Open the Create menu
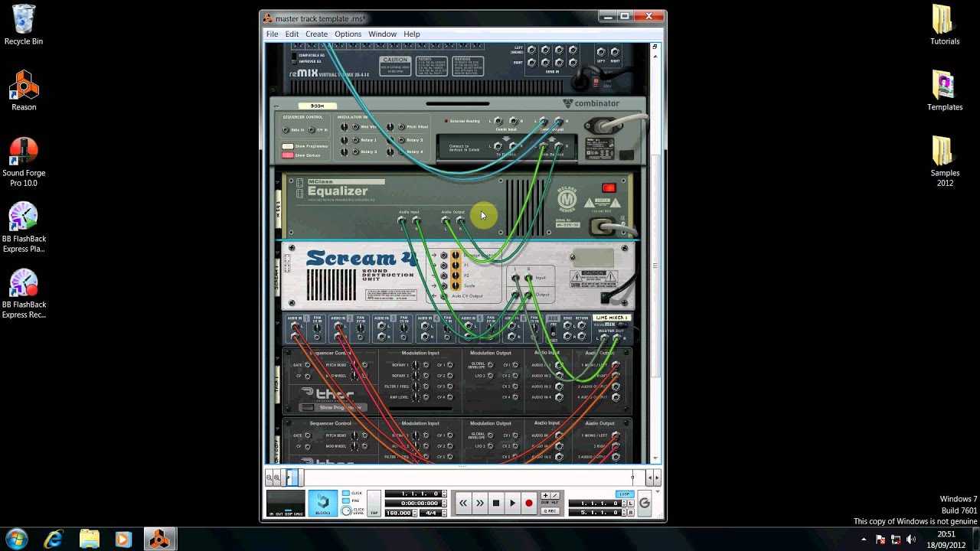 tap(316, 34)
